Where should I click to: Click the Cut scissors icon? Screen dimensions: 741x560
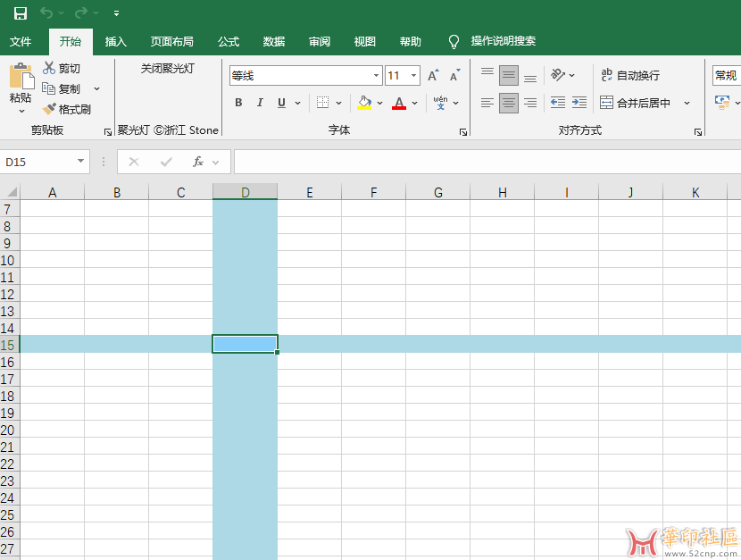[49, 69]
